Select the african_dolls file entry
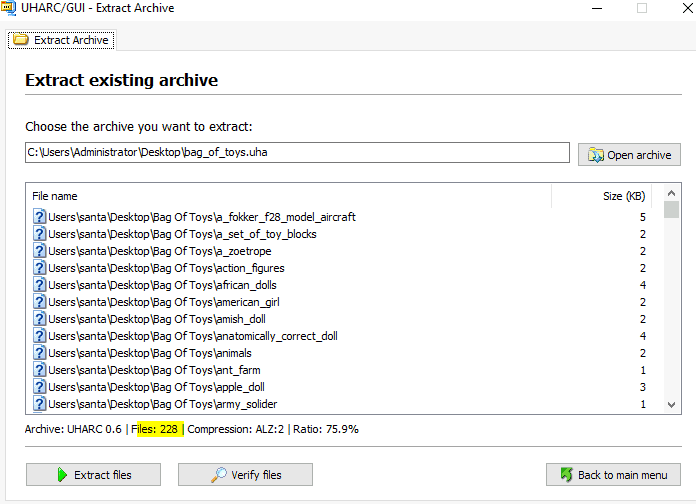 pos(341,285)
